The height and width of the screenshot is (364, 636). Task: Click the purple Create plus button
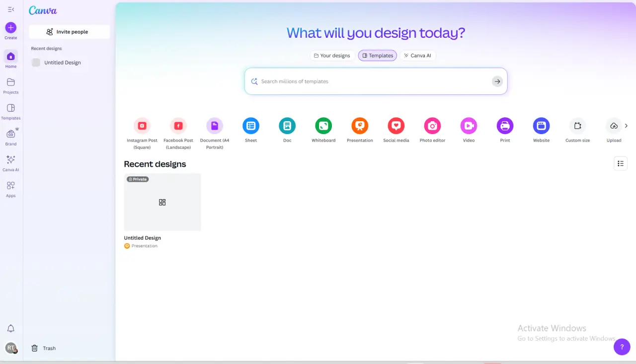click(11, 28)
